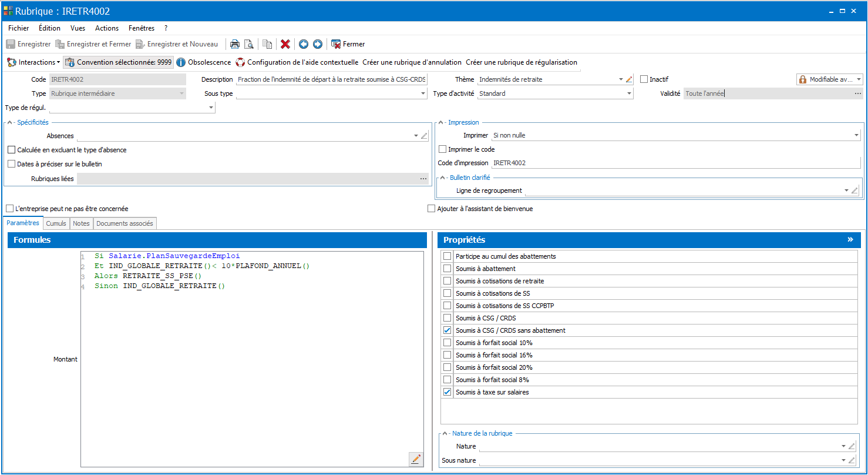Click the print icon in toolbar
This screenshot has height=475, width=868.
pyautogui.click(x=234, y=44)
